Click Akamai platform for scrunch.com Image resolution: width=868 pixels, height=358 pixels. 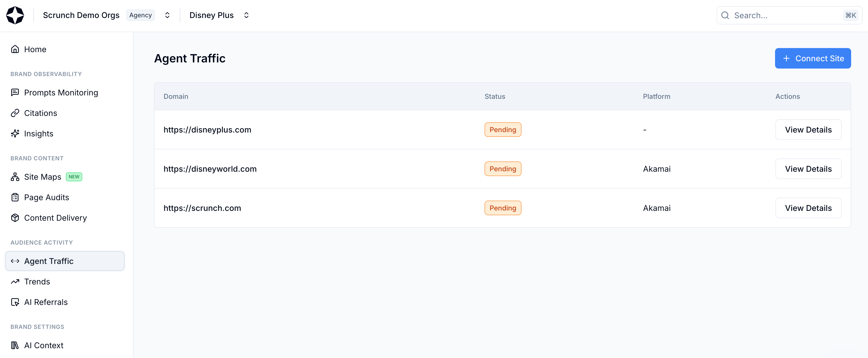click(x=656, y=208)
